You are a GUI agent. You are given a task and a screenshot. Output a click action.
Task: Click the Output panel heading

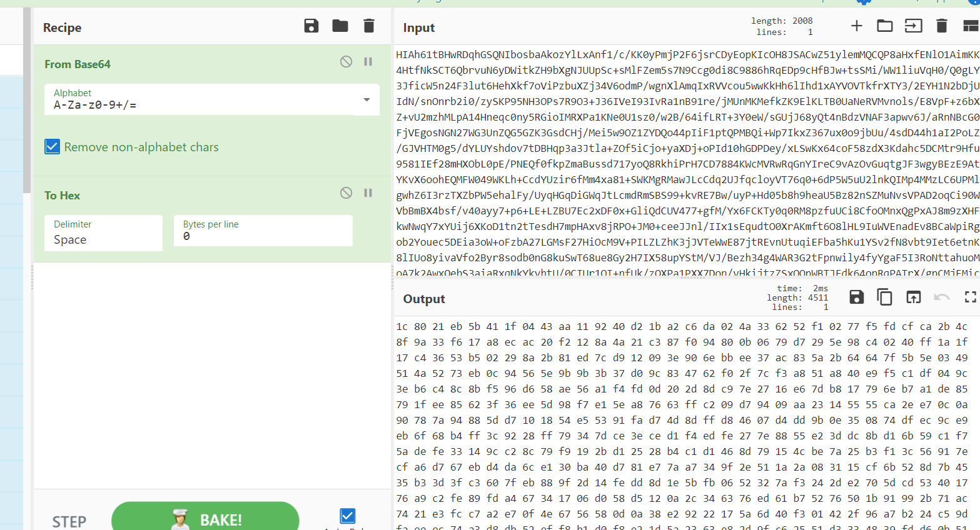424,299
